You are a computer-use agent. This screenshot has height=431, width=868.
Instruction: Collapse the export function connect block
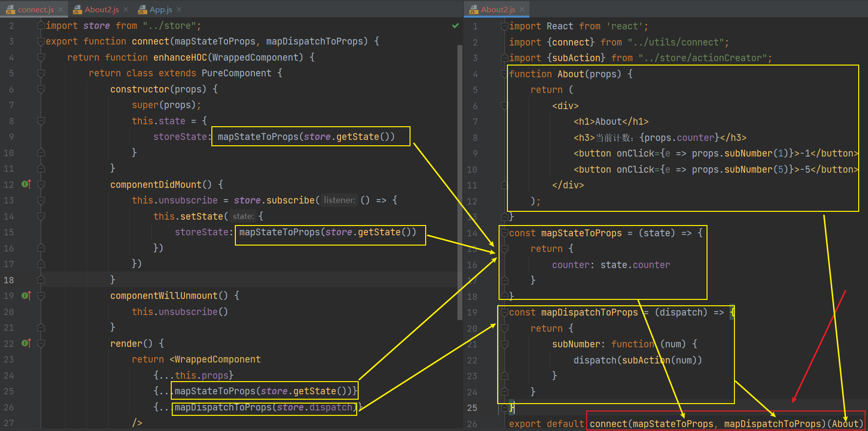pos(41,42)
